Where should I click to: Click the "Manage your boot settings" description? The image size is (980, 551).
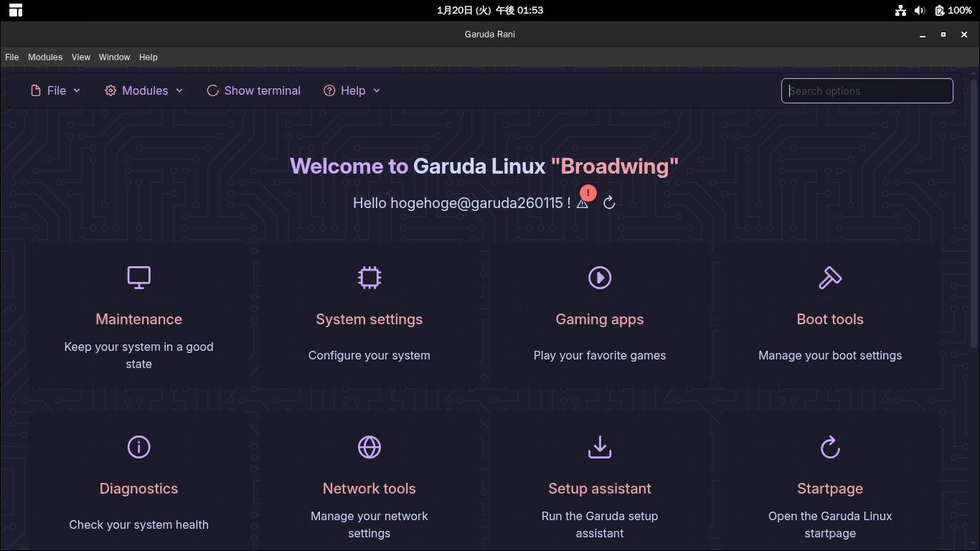tap(830, 355)
